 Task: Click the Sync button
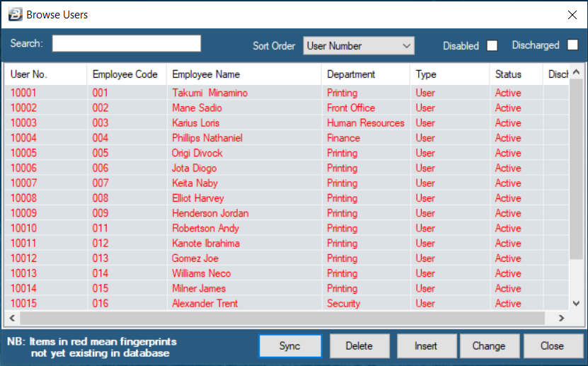coord(290,345)
